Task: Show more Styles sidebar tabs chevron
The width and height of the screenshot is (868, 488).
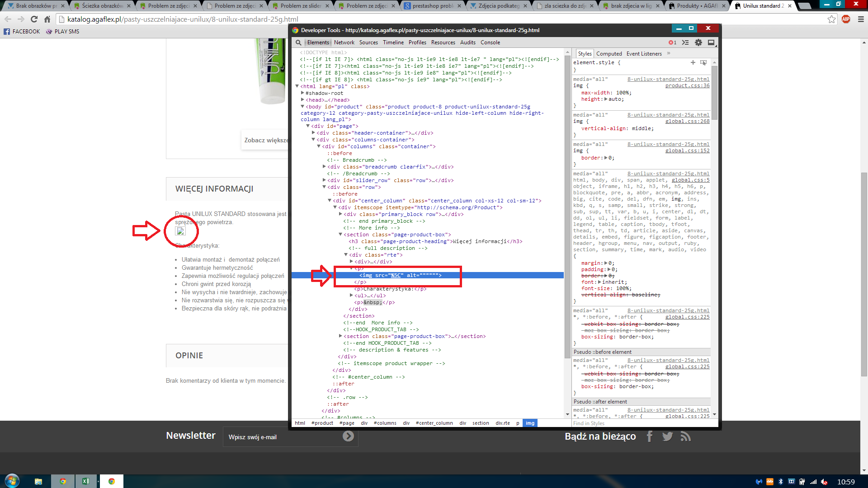Action: pyautogui.click(x=669, y=53)
